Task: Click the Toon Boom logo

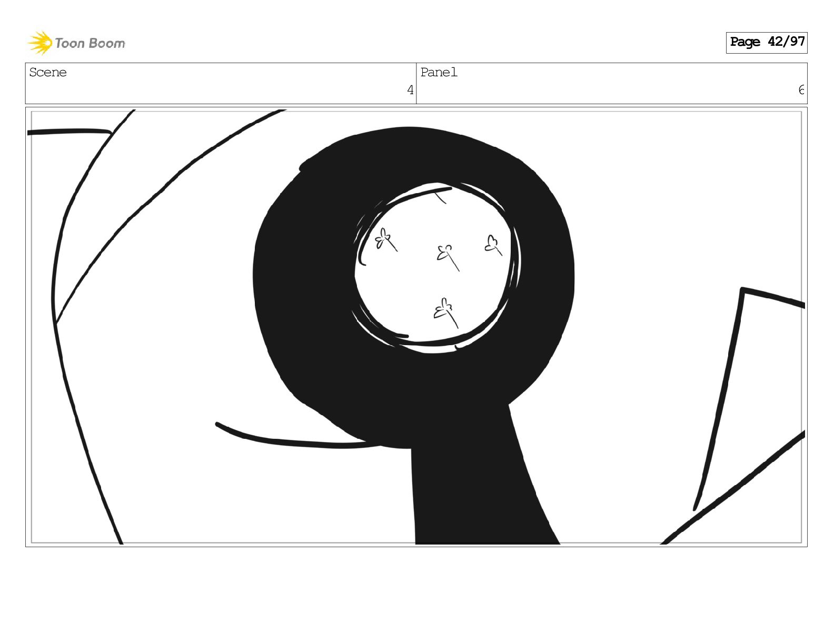Action: [76, 43]
